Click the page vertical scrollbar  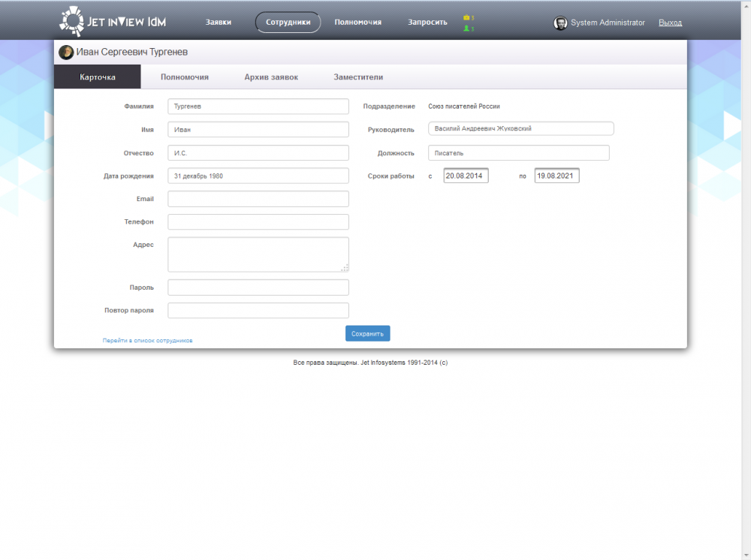coord(746,280)
